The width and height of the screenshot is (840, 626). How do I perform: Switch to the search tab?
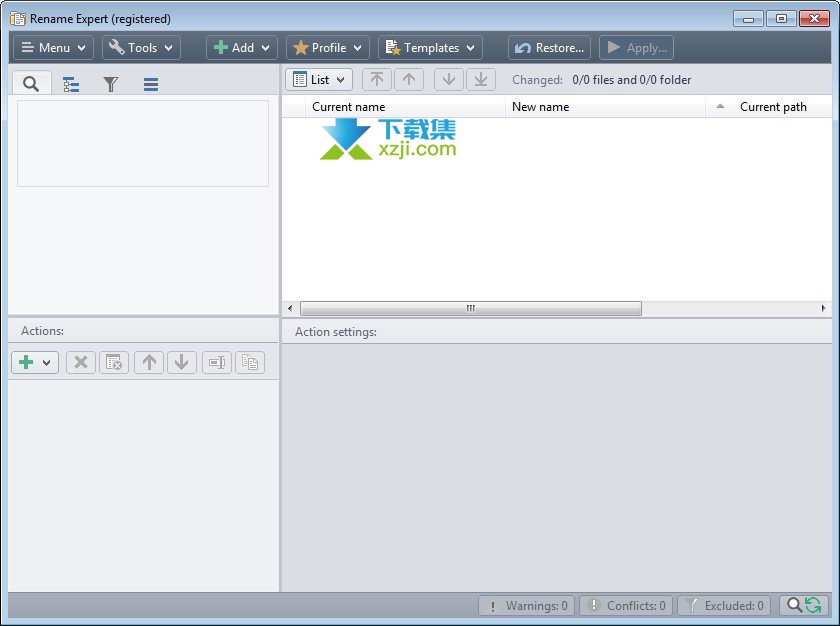click(x=32, y=84)
